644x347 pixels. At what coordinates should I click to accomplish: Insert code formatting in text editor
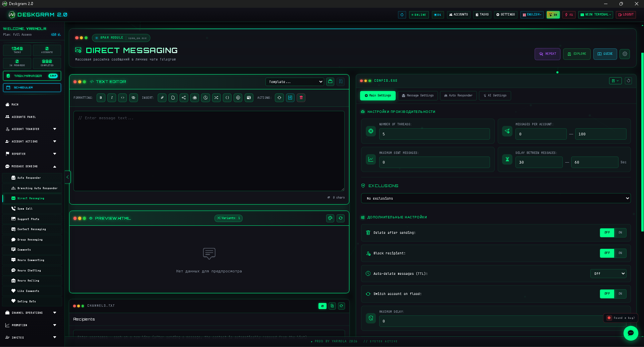123,98
